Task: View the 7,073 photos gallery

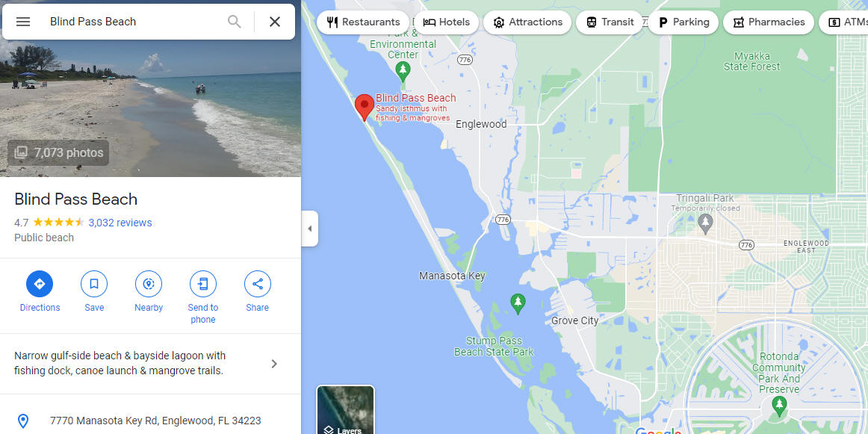Action: point(59,153)
